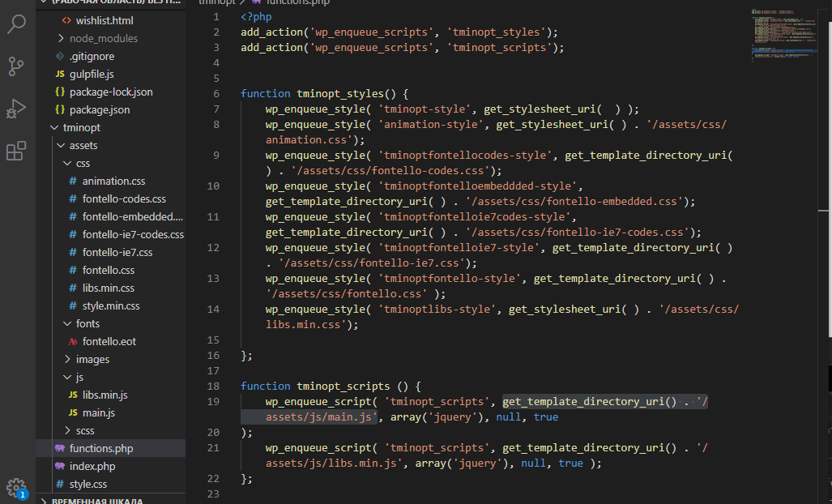Viewport: 832px width, 504px height.
Task: Open libs.min.css file
Action: coord(109,288)
